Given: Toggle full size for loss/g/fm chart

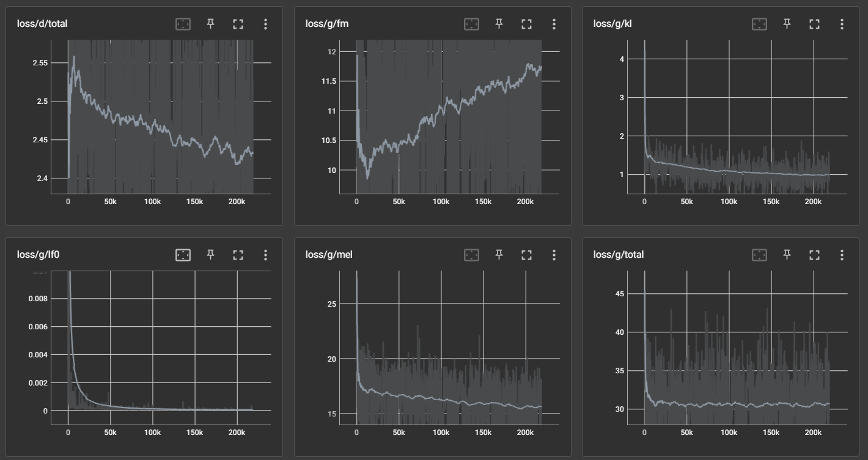Looking at the screenshot, I should pos(526,24).
